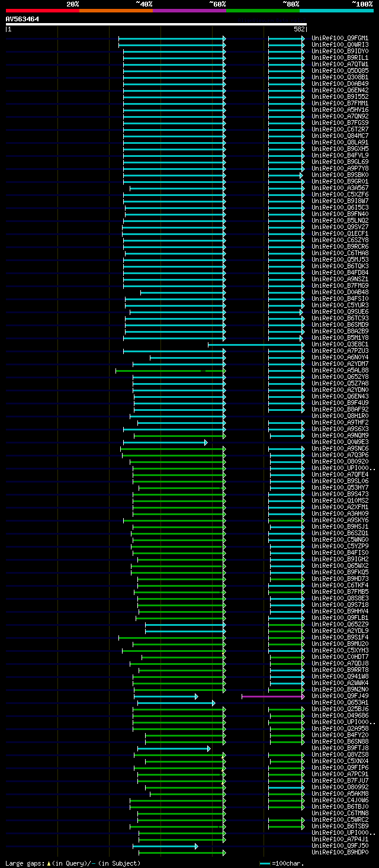The width and height of the screenshot is (379, 868).
Task: Click hit label UniRef100_Q84MC7
Action: pyautogui.click(x=340, y=136)
